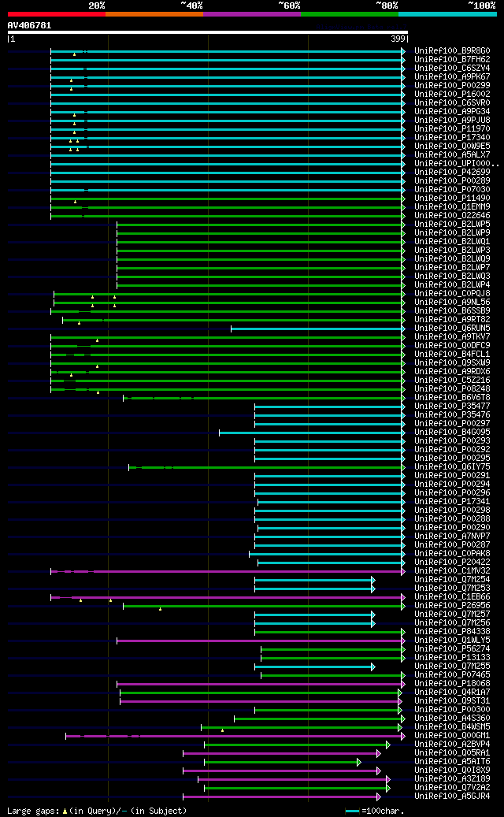The height and width of the screenshot is (817, 504).
Task: Click the green ~80% identity legend segment
Action: pyautogui.click(x=350, y=14)
